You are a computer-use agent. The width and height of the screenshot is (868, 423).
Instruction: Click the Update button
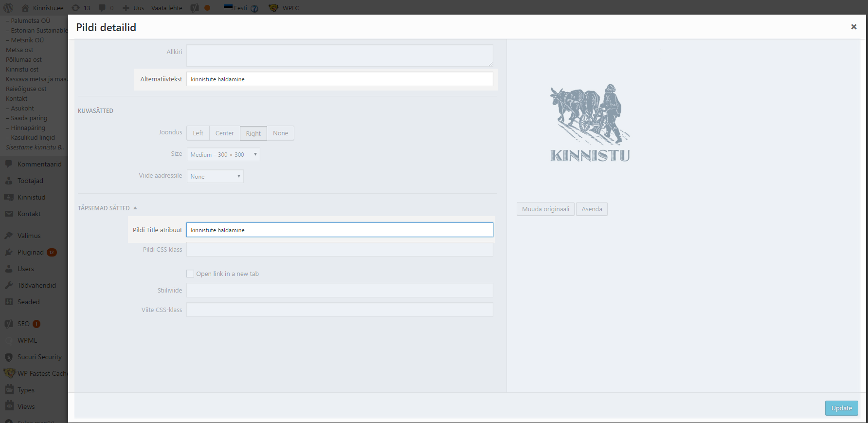[842, 408]
